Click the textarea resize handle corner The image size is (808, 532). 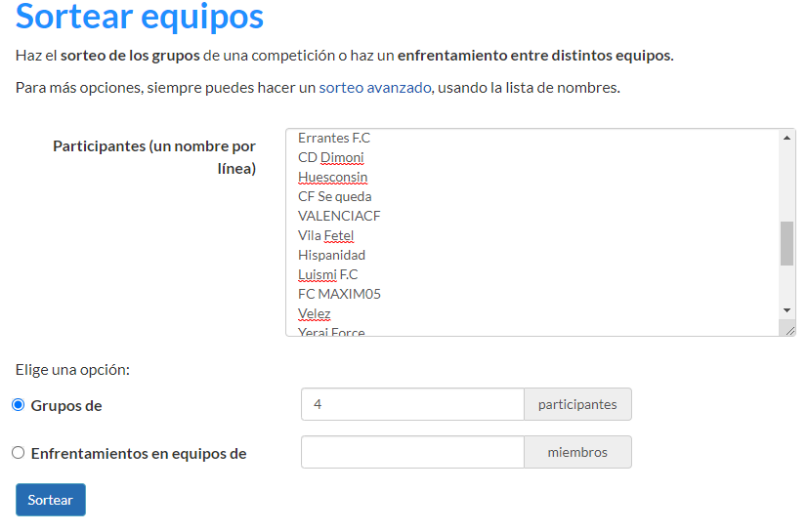click(x=789, y=330)
